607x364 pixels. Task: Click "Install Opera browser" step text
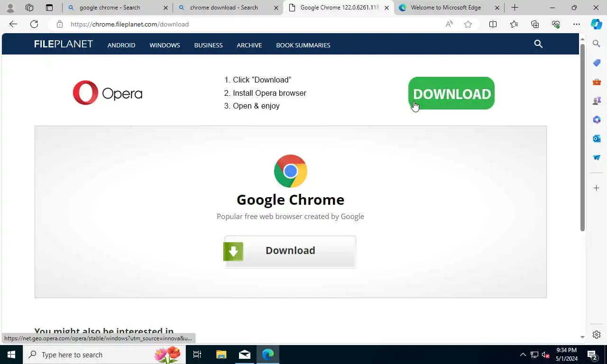(x=269, y=93)
